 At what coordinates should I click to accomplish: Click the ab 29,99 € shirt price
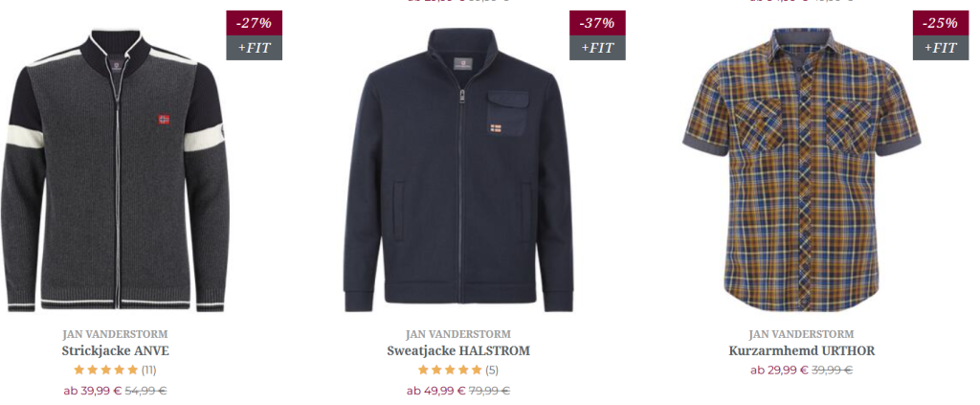pos(779,370)
